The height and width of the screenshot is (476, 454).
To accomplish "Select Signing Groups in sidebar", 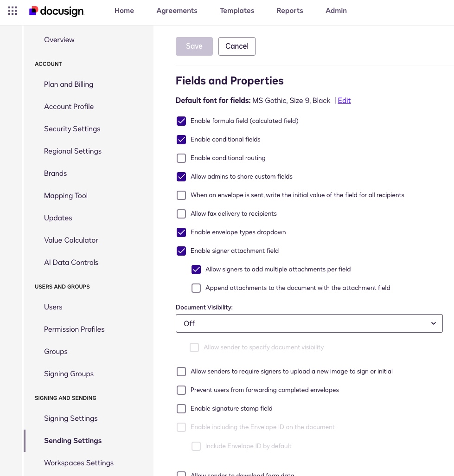I will (x=69, y=374).
